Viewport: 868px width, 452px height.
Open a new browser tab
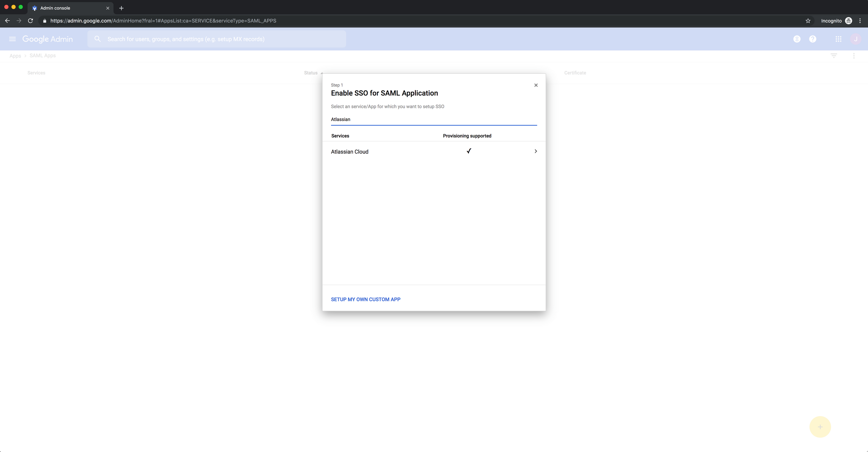click(x=121, y=8)
